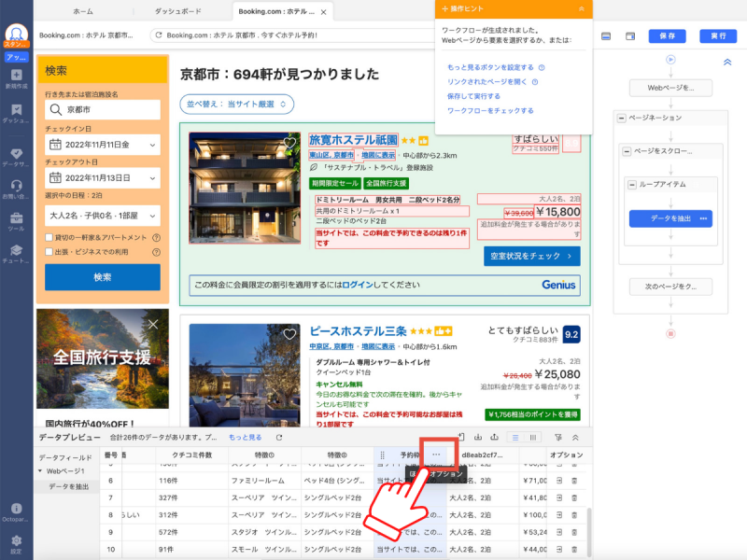Open the チェックイン日 date dropdown
Viewport: 747px width, 560px height.
(x=103, y=145)
